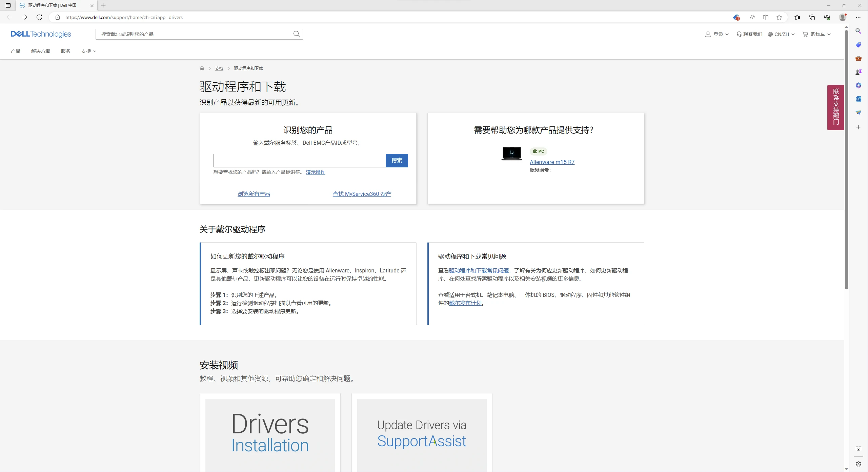Open sidebar shopping tag icon
868x472 pixels.
point(858,45)
